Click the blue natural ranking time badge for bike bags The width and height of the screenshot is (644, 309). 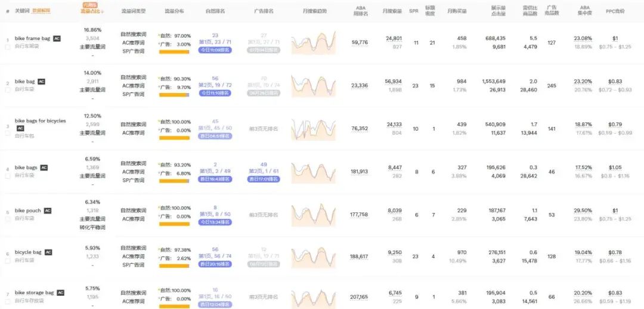[215, 179]
